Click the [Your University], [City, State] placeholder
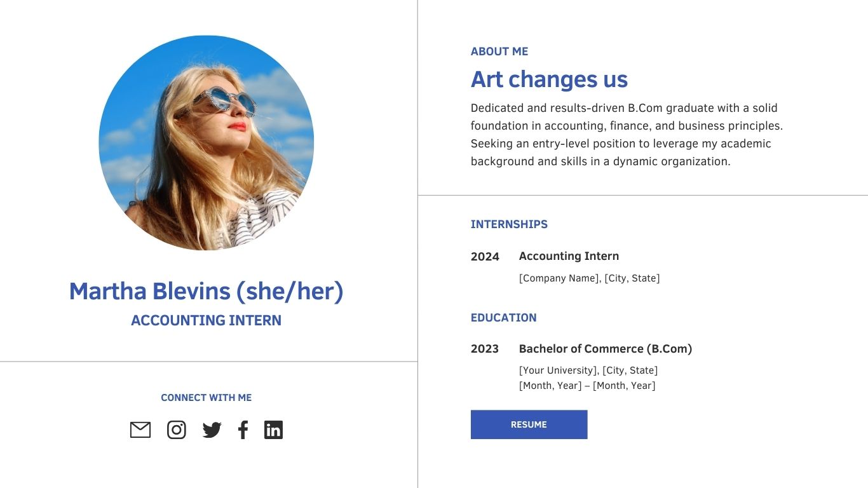The image size is (868, 488). (588, 370)
